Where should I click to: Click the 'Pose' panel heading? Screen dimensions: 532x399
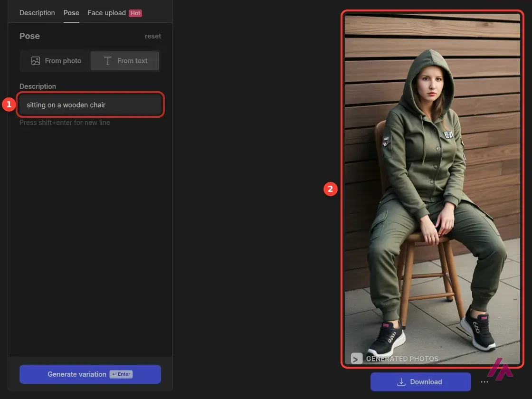click(29, 36)
